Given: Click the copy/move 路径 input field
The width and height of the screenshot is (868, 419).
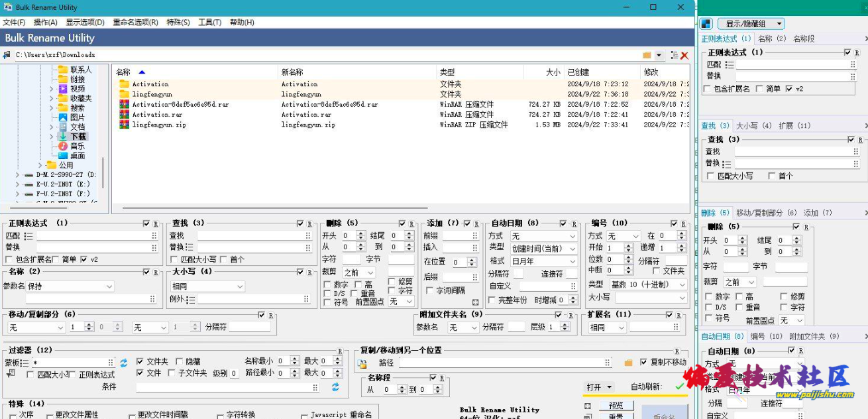Looking at the screenshot, I should (x=505, y=363).
